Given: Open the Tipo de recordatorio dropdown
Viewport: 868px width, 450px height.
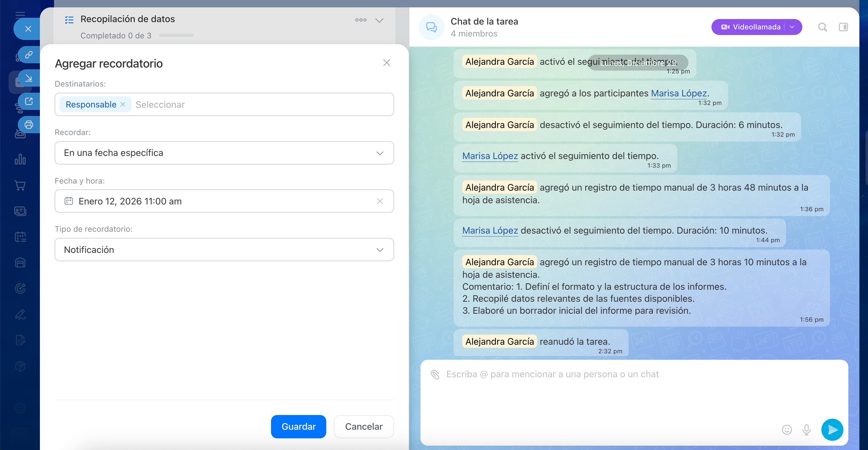Looking at the screenshot, I should (x=224, y=250).
